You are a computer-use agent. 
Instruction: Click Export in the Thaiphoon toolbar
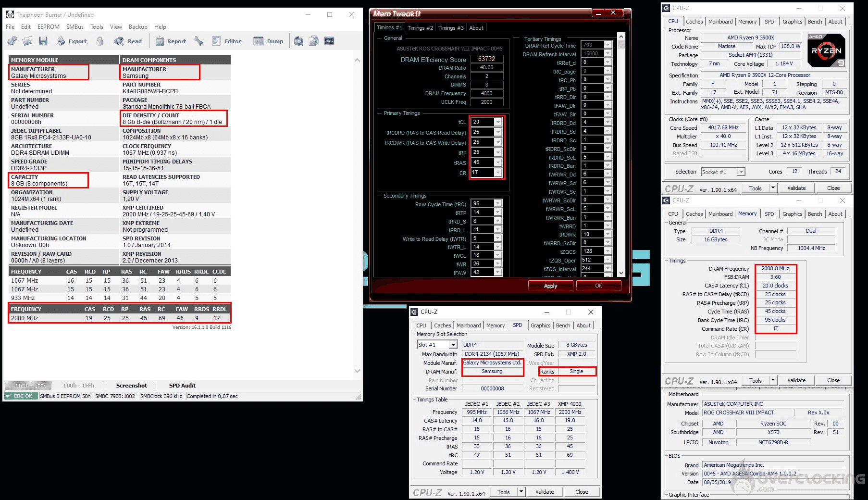click(72, 41)
